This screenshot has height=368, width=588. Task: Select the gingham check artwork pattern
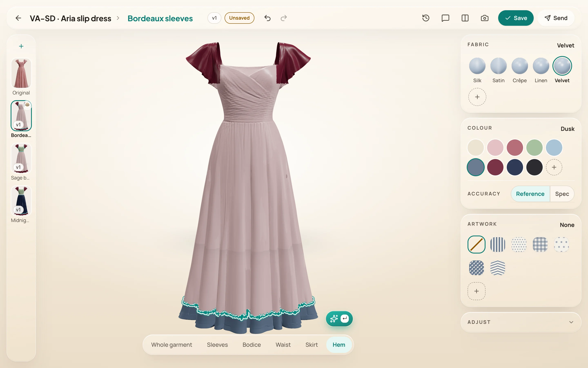[540, 245]
